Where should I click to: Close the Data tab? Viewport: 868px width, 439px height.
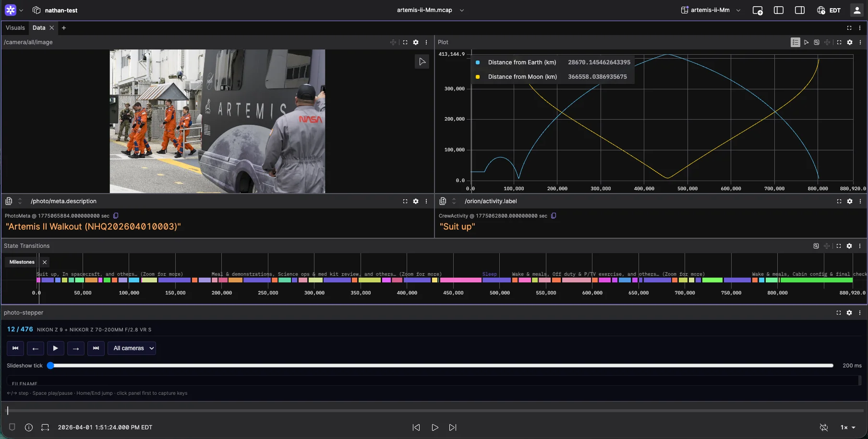(x=52, y=28)
